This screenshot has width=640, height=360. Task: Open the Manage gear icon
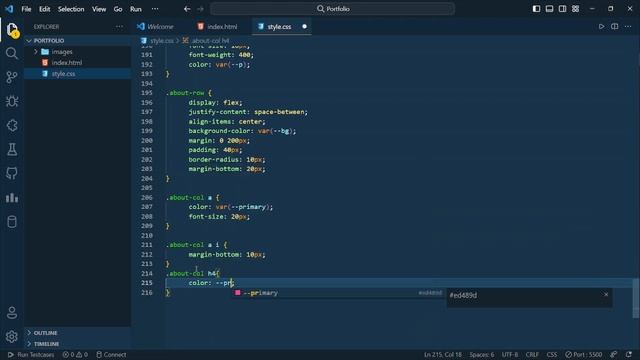(12, 336)
